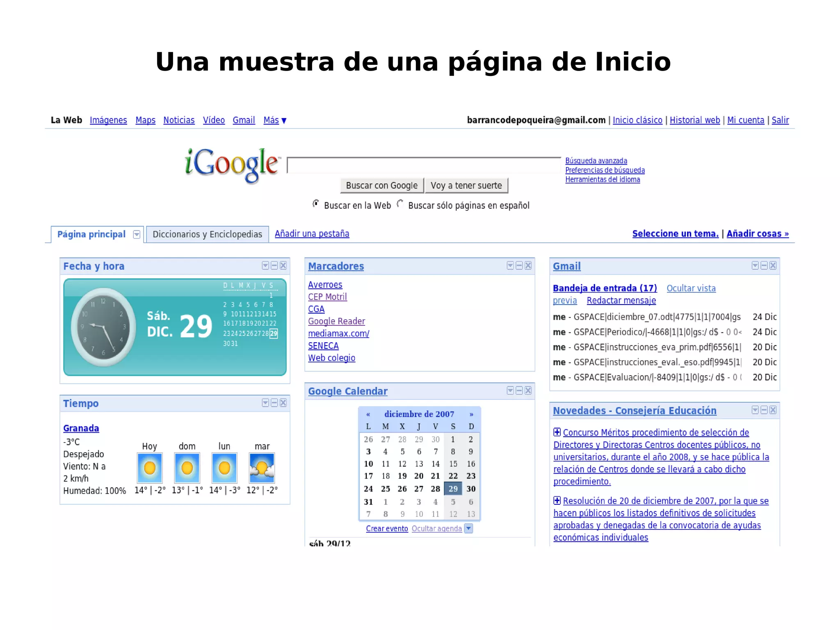Select day 29 in Google Calendar grid
Image resolution: width=840 pixels, height=630 pixels.
[x=453, y=489]
